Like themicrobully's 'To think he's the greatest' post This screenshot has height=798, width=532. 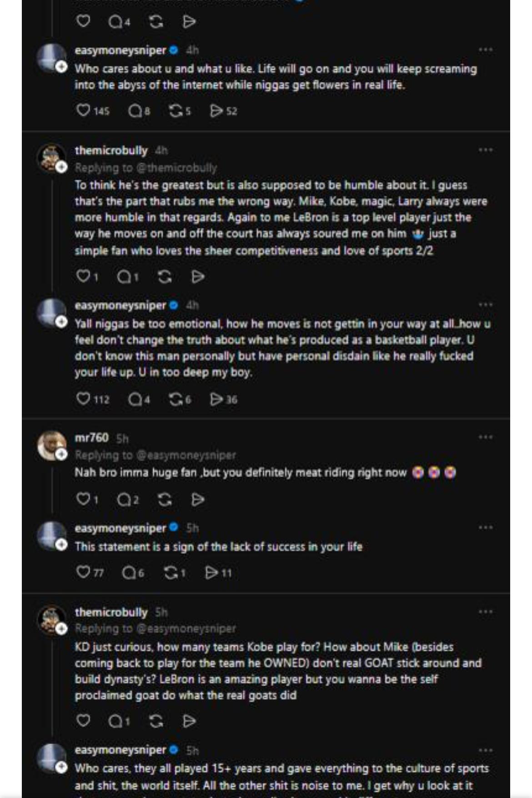83,276
